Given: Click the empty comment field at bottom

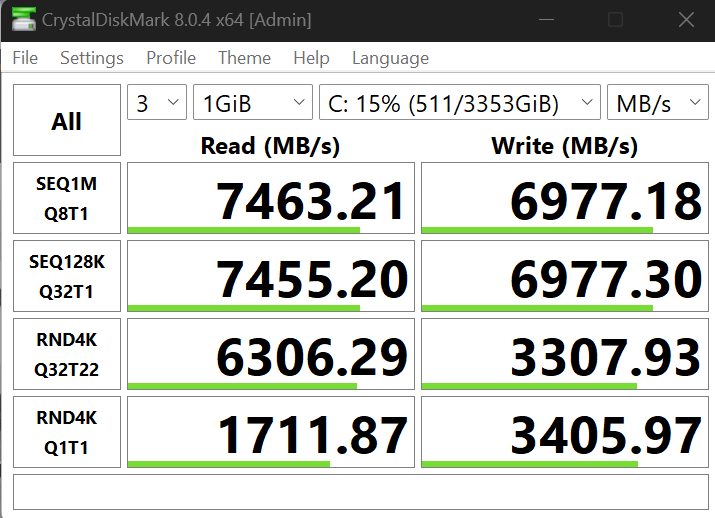Looking at the screenshot, I should (x=357, y=492).
